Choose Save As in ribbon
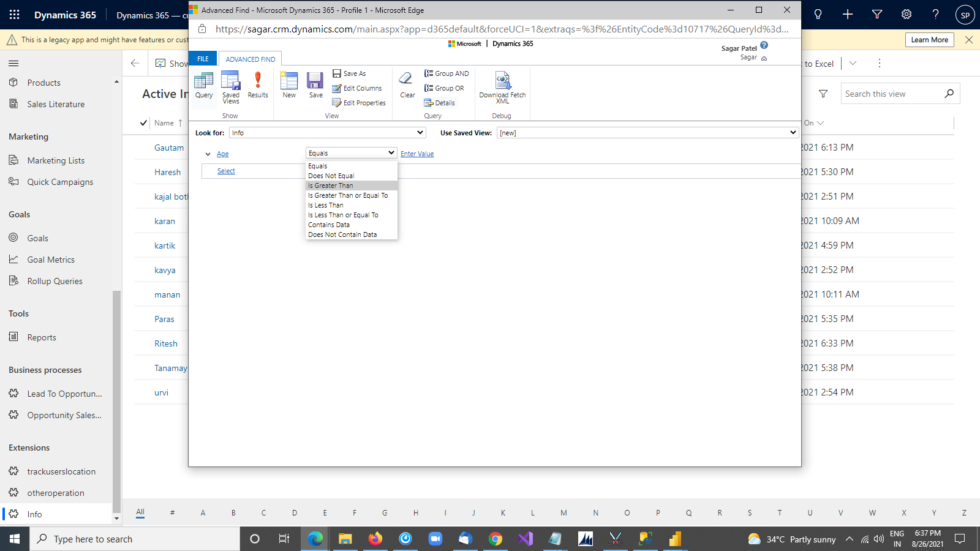Image resolution: width=980 pixels, height=551 pixels. tap(349, 73)
